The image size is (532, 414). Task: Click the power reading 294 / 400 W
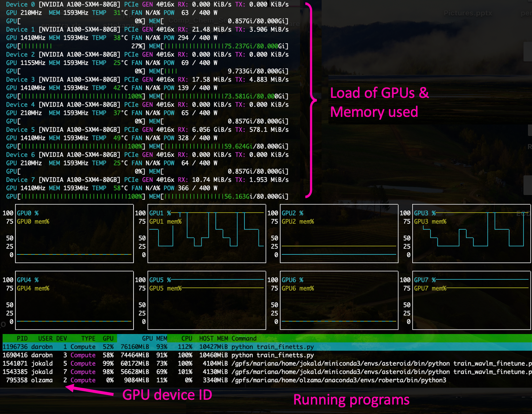[197, 38]
